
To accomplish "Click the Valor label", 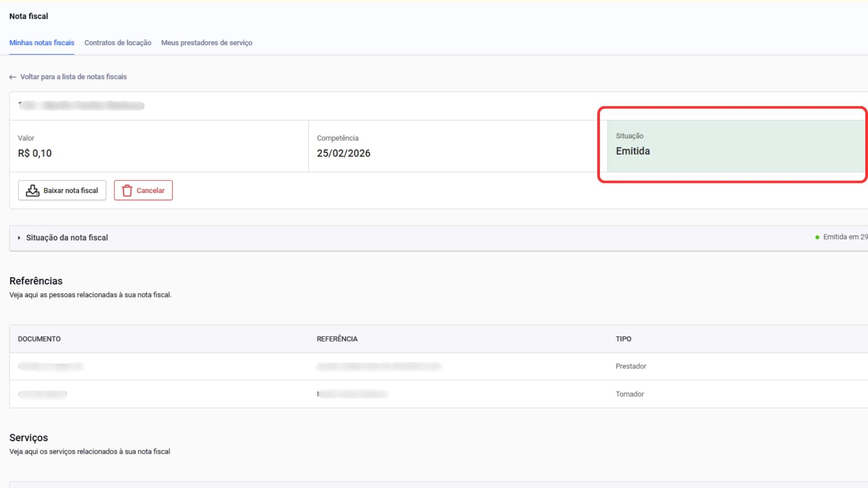I will [26, 138].
